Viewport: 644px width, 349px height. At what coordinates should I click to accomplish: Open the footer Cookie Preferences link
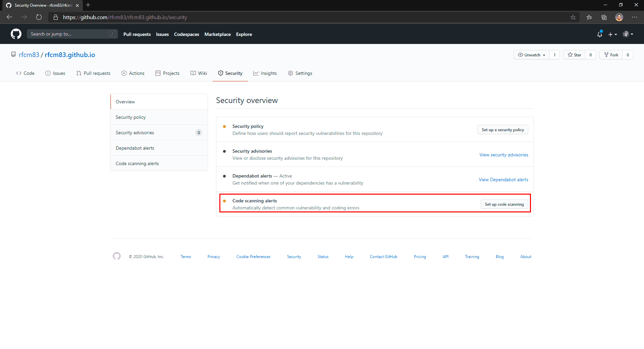click(x=253, y=257)
